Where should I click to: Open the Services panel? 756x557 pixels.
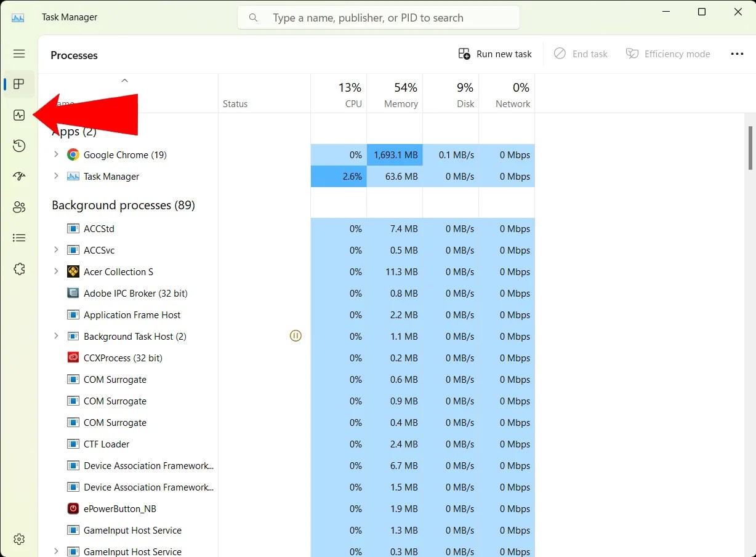[19, 268]
